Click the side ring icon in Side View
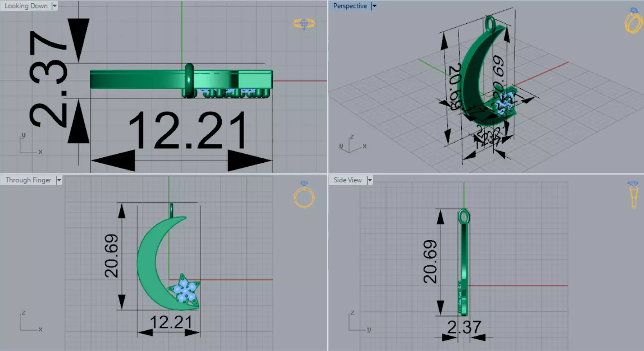 coord(633,195)
